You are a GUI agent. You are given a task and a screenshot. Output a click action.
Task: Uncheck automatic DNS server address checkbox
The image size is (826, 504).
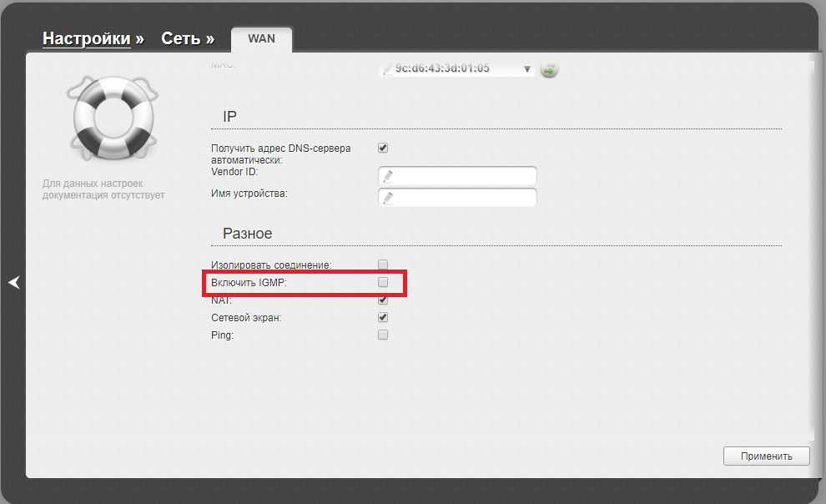click(383, 148)
